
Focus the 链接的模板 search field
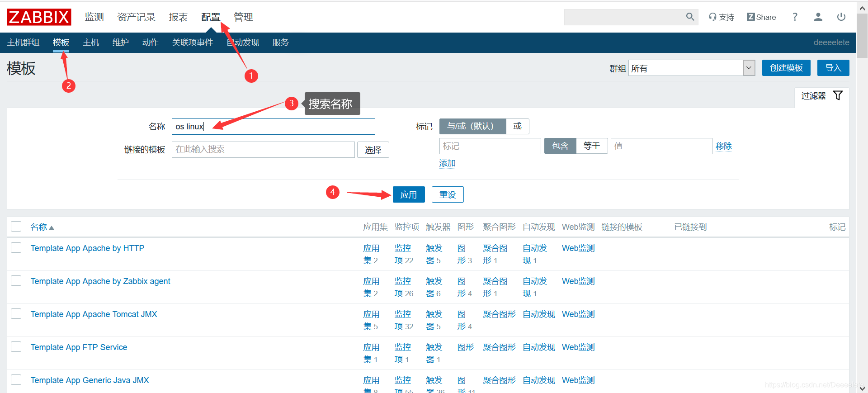[x=263, y=150]
